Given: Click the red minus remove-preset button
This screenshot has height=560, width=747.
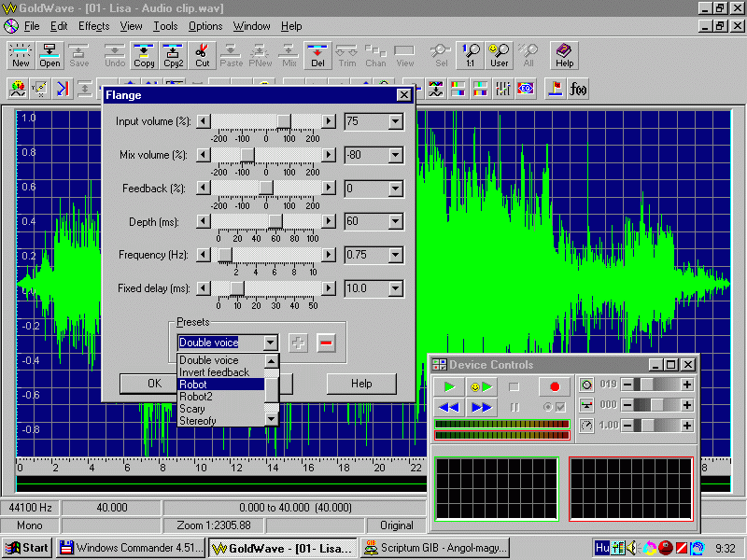Looking at the screenshot, I should click(326, 343).
